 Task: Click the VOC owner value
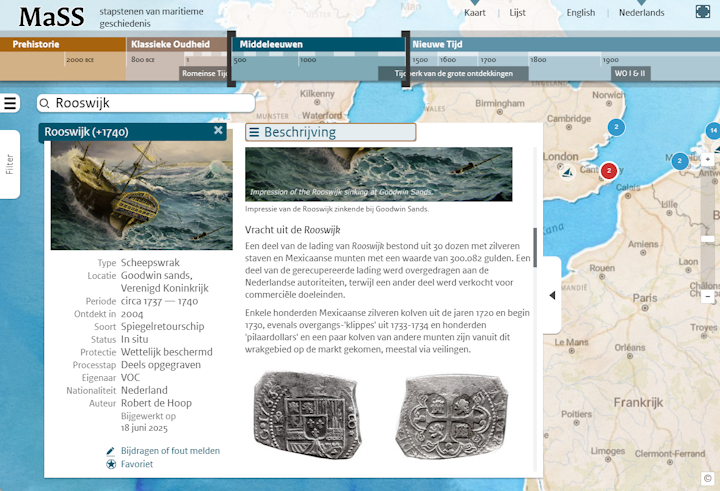(130, 378)
